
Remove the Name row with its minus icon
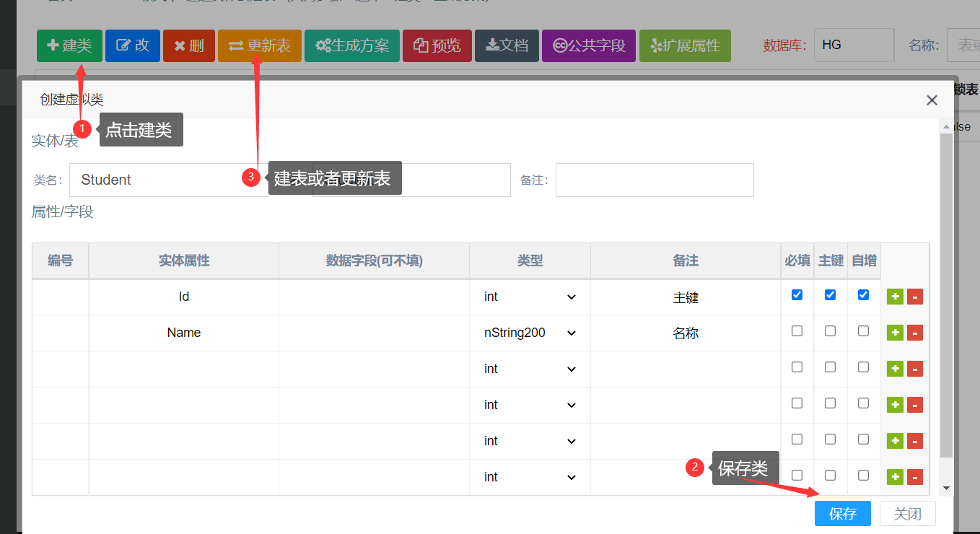(x=915, y=333)
